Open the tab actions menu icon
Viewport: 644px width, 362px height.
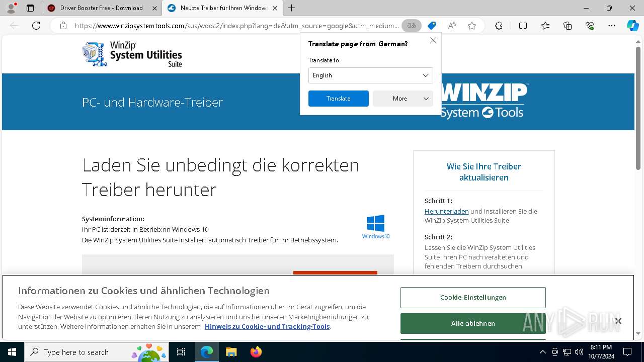tap(30, 8)
